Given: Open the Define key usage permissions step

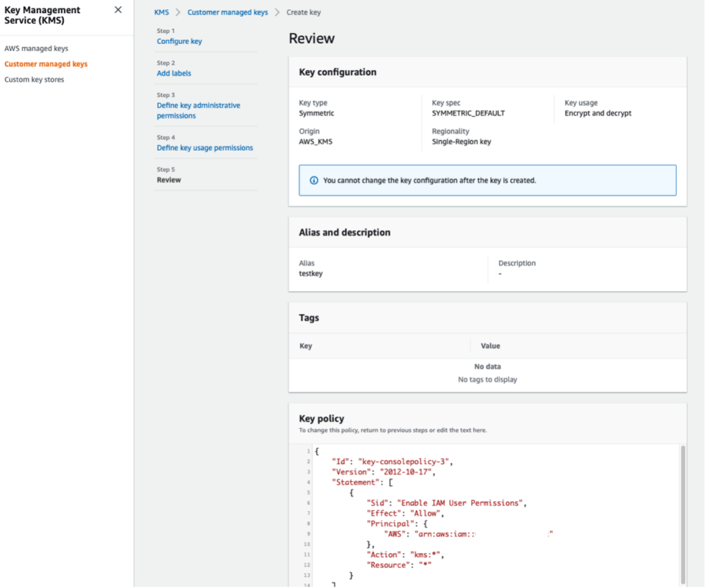Looking at the screenshot, I should coord(203,147).
